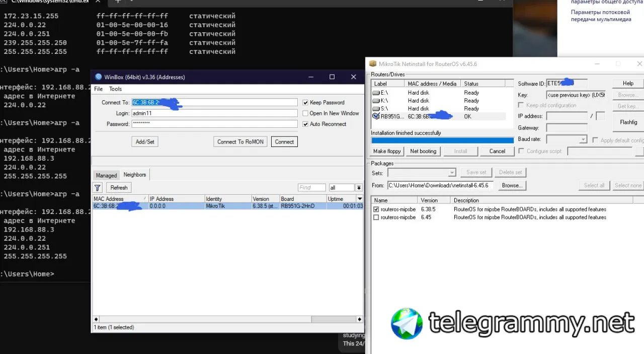Click the Key field in Netinstall
The height and width of the screenshot is (354, 644).
[x=576, y=95]
